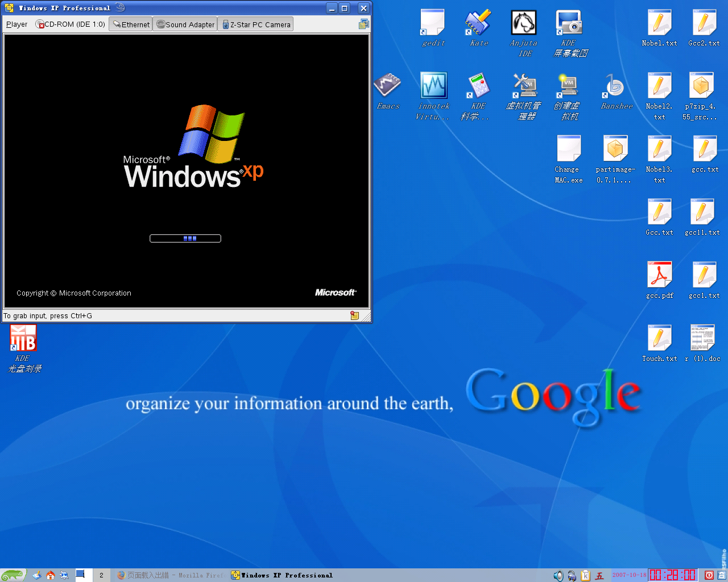
Task: Select the virtual machine manager icon
Action: coord(524,96)
